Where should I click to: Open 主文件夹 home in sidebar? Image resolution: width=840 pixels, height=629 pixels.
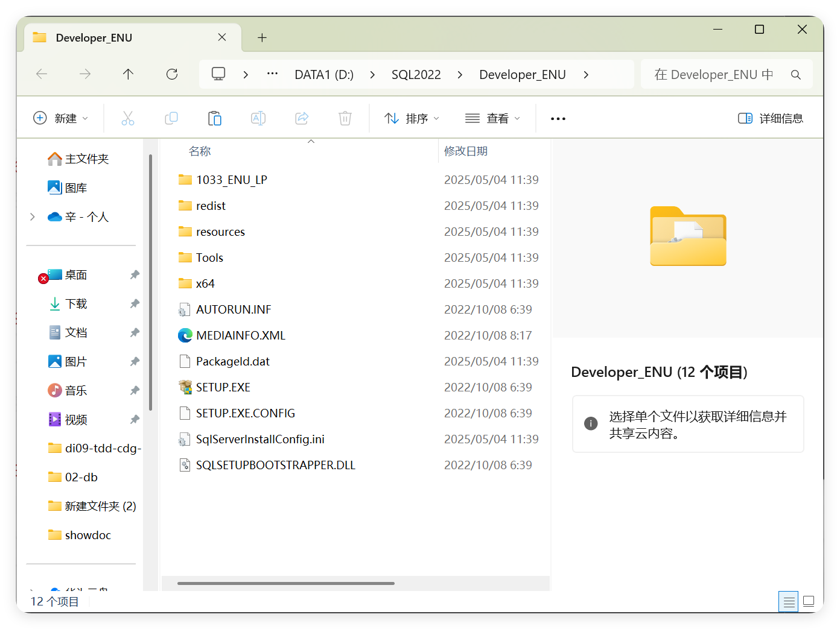point(78,159)
